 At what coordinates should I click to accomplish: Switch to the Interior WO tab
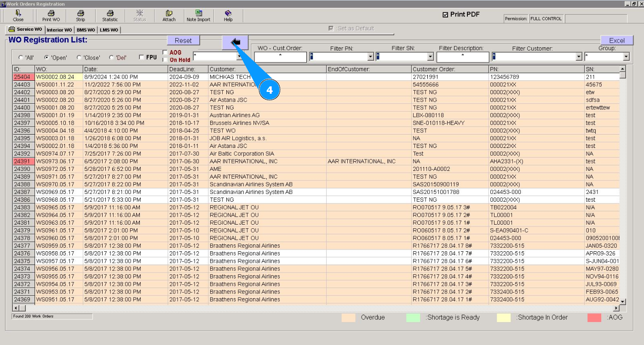[x=59, y=30]
